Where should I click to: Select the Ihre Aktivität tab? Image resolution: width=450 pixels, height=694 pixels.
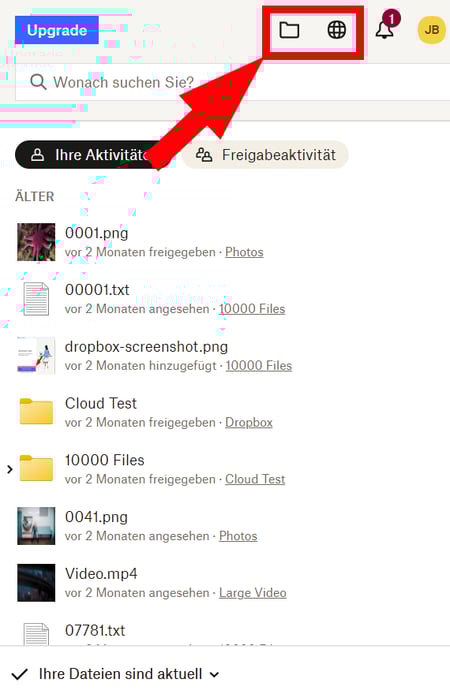pos(88,155)
